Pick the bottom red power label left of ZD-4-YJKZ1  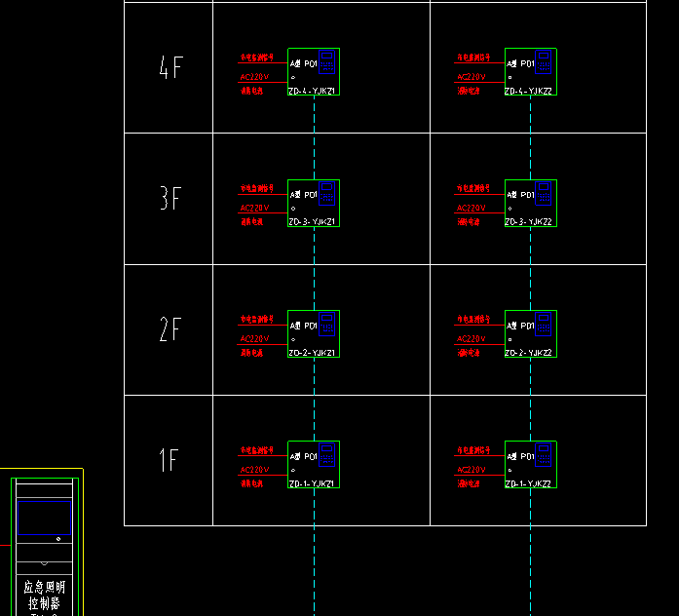pos(251,91)
